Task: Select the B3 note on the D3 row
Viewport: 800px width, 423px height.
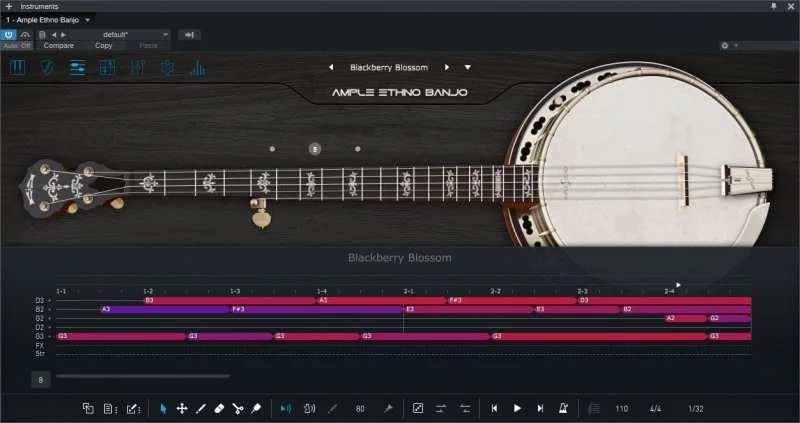Action: pyautogui.click(x=230, y=301)
